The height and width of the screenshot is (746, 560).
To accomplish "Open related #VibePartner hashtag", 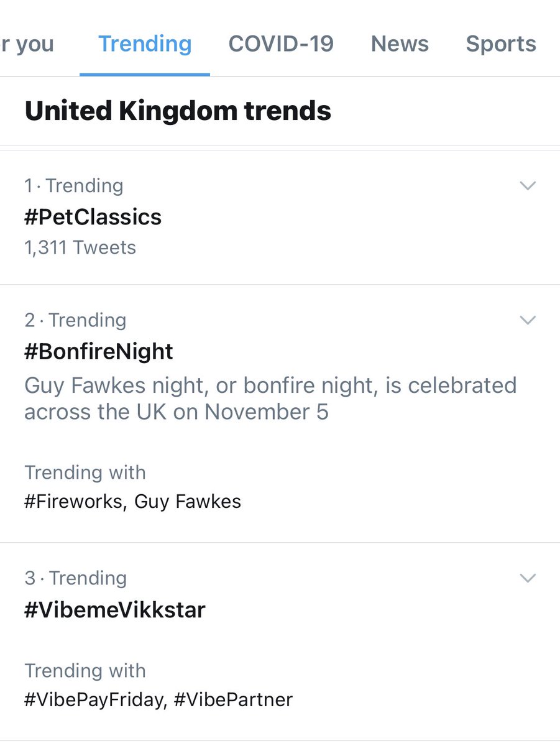I will tap(233, 700).
